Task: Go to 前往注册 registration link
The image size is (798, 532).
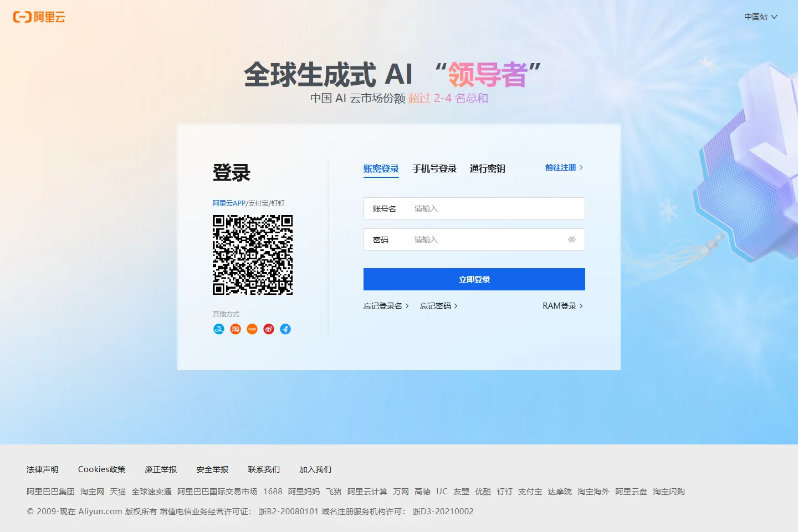Action: pos(564,167)
